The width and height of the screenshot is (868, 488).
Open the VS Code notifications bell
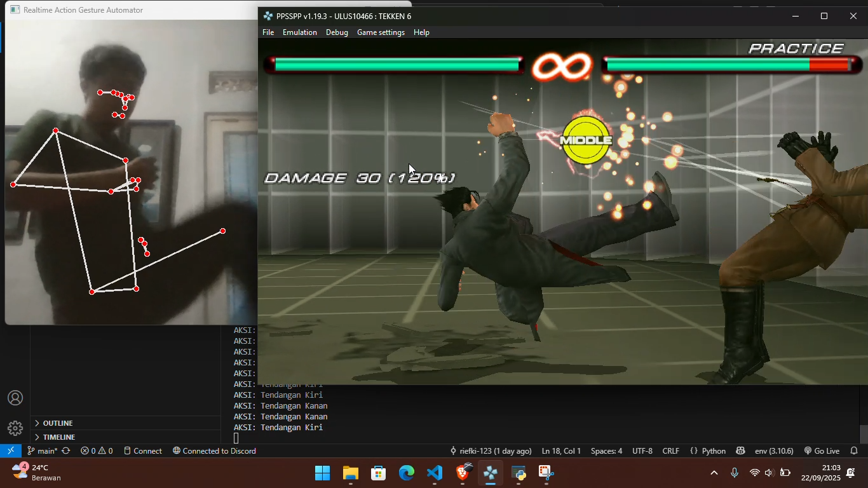click(x=855, y=451)
